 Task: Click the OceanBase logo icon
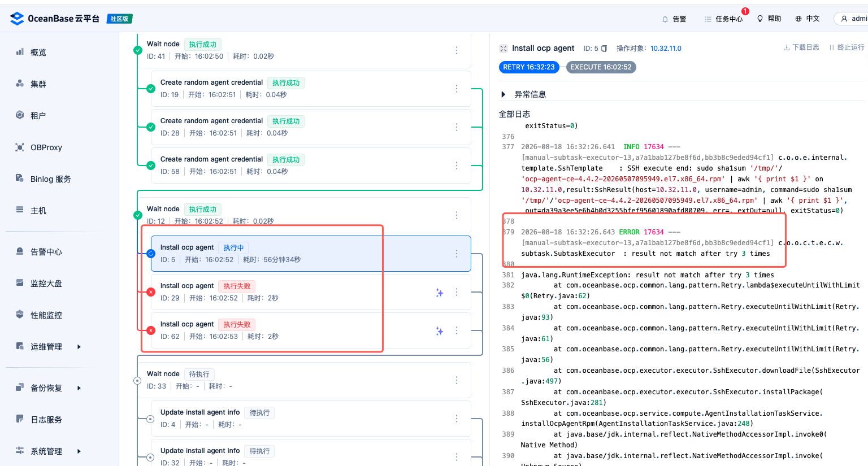pos(17,19)
